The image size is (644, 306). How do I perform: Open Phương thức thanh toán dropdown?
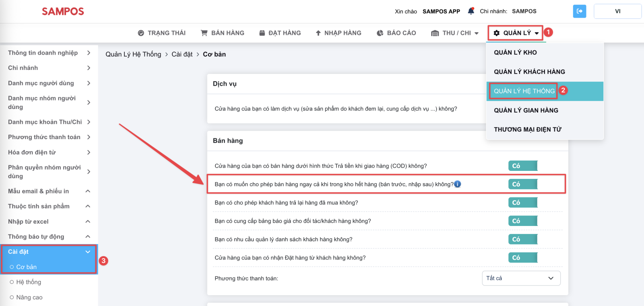[521, 278]
